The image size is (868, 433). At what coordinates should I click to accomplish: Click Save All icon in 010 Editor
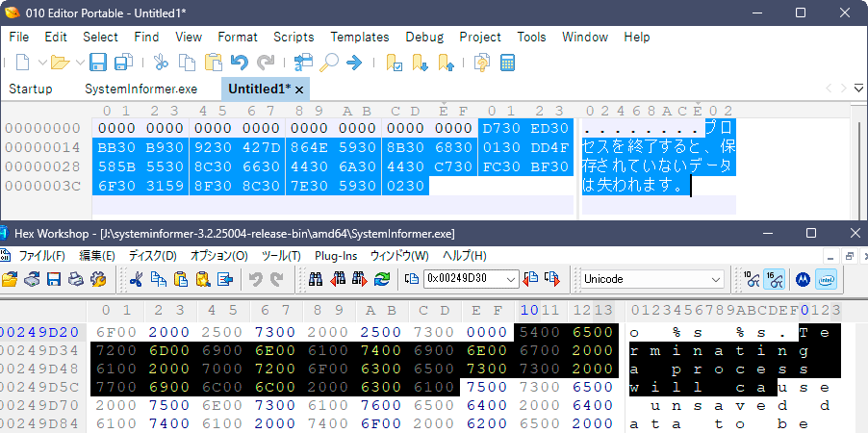coord(123,62)
